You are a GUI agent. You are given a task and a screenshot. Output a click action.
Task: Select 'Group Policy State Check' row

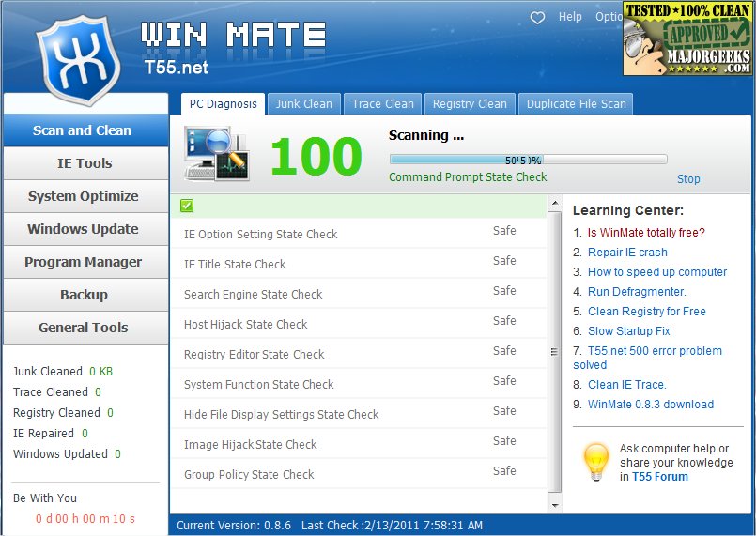(359, 474)
